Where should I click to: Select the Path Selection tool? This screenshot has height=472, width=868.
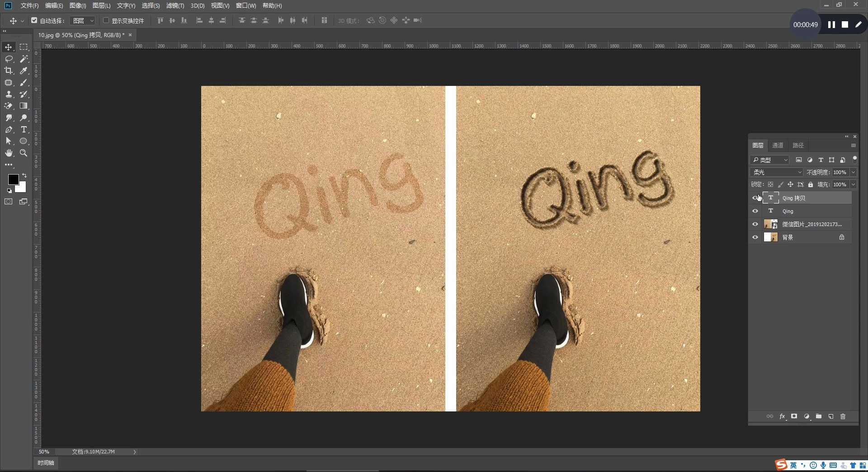(x=9, y=141)
